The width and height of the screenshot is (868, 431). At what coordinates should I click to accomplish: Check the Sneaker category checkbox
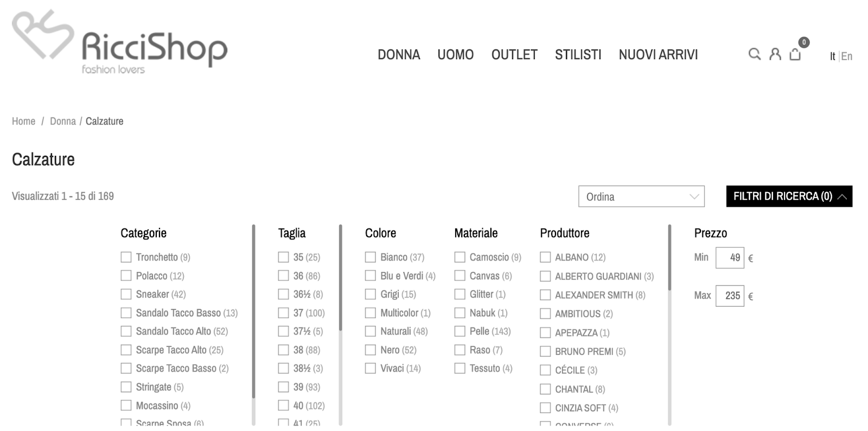(x=126, y=294)
